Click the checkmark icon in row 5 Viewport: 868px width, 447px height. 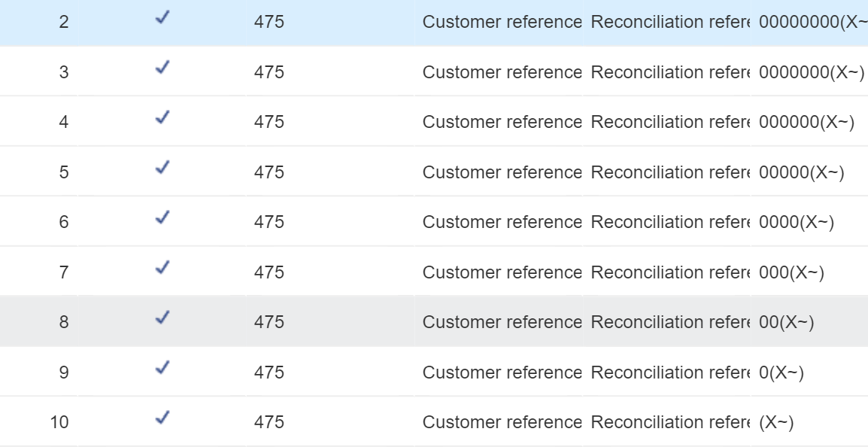pos(162,168)
